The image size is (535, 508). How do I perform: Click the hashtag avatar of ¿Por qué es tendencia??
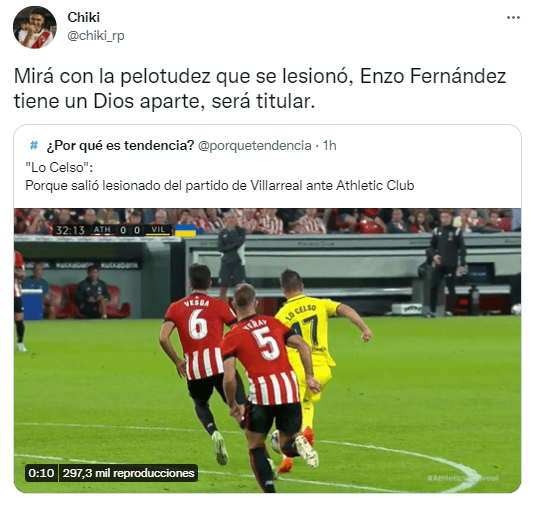click(33, 145)
